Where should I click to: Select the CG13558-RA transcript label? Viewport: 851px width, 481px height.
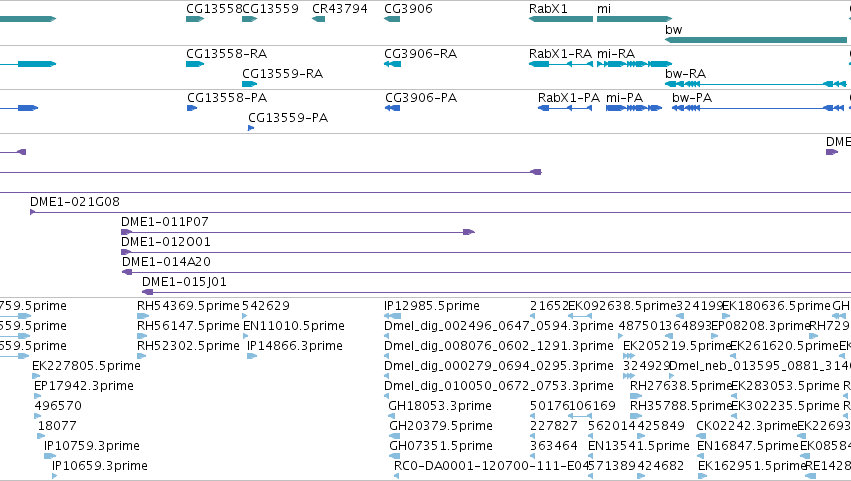pos(226,54)
